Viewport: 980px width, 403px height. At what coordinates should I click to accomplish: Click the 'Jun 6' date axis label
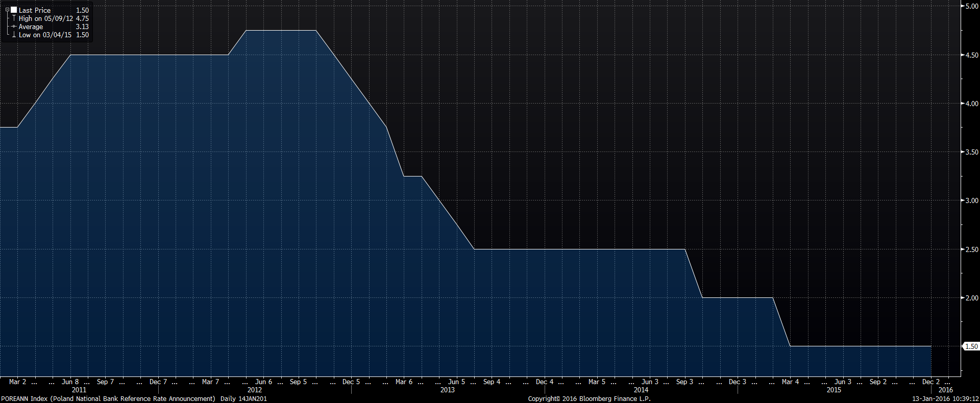pyautogui.click(x=263, y=382)
